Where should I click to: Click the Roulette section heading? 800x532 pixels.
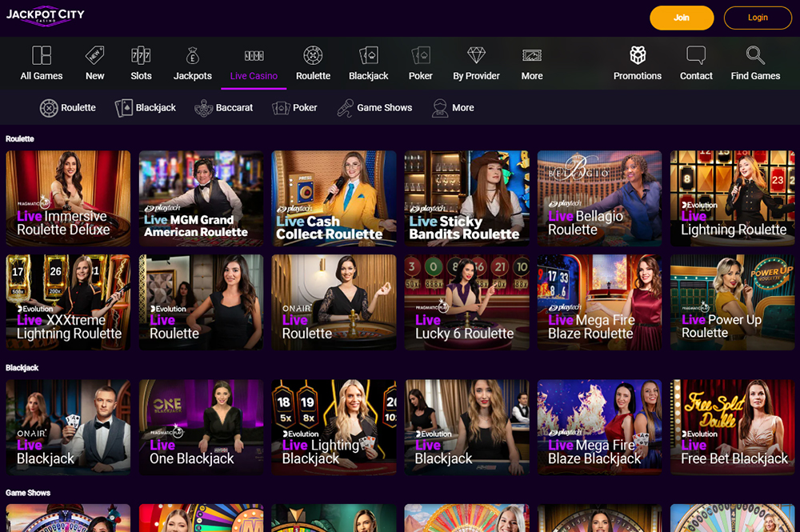pos(20,138)
